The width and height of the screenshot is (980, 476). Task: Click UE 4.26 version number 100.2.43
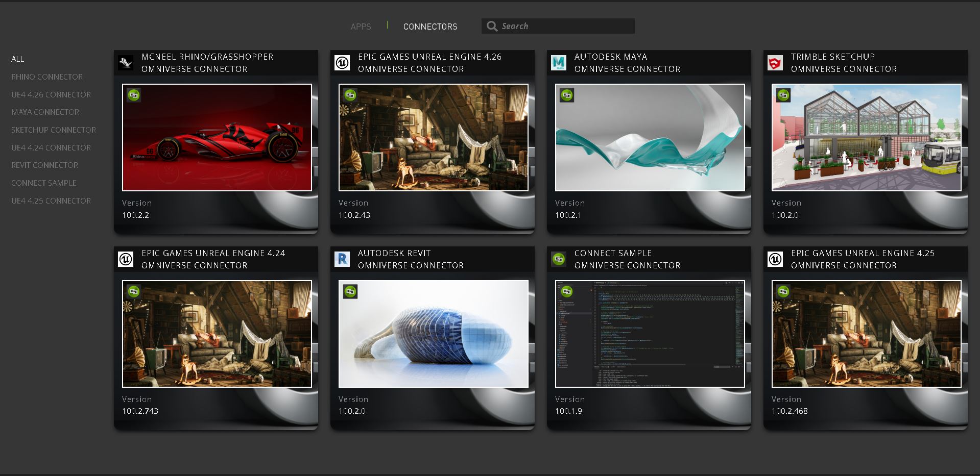pos(354,215)
